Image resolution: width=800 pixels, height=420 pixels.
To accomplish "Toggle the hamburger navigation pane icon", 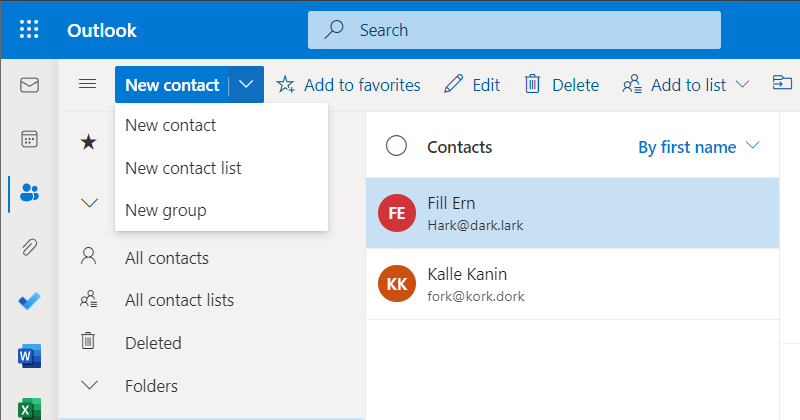I will (x=88, y=84).
